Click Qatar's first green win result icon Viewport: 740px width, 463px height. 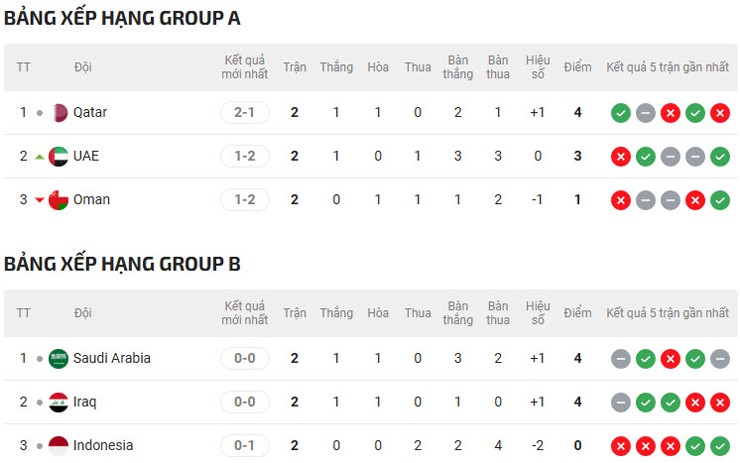(621, 113)
